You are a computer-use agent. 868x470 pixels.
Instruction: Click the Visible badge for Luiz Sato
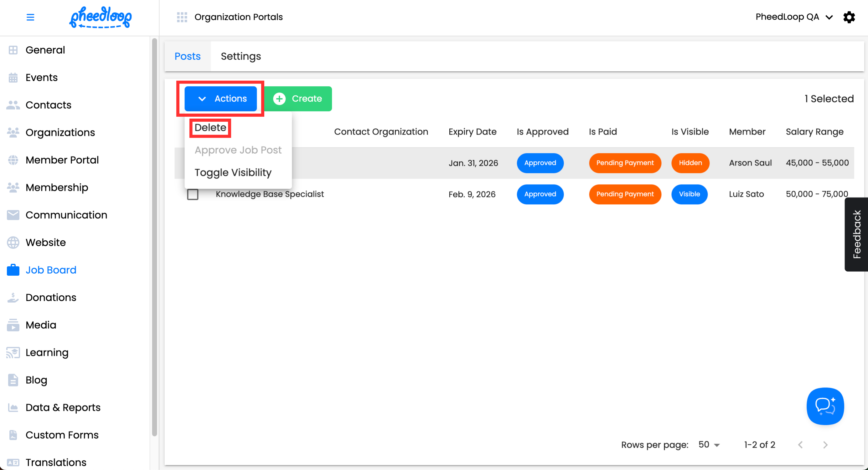[689, 194]
